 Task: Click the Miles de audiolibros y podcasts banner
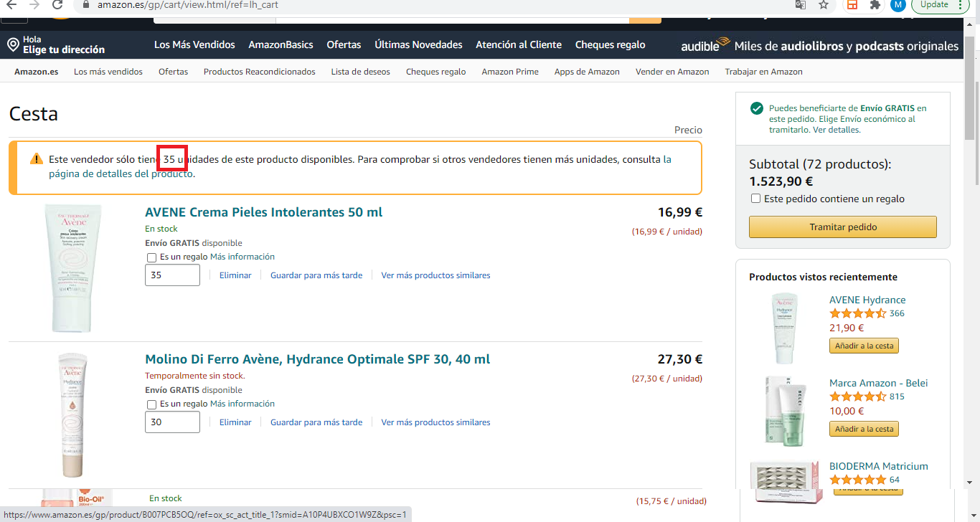[847, 46]
